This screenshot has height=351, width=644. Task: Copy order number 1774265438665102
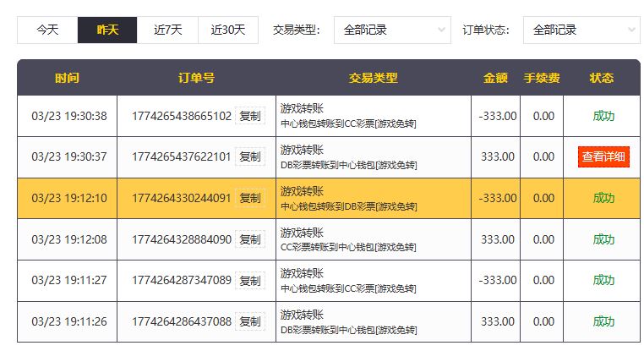249,116
